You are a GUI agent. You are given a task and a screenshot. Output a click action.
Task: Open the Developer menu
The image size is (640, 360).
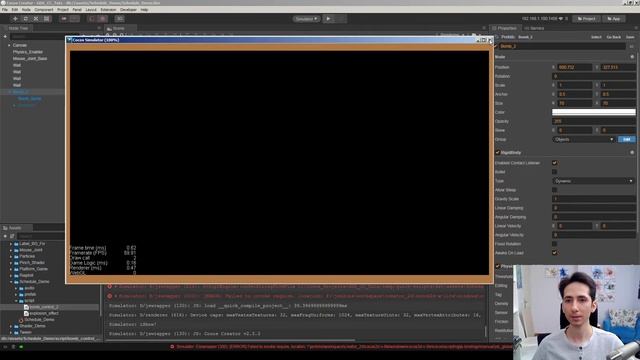tap(128, 9)
